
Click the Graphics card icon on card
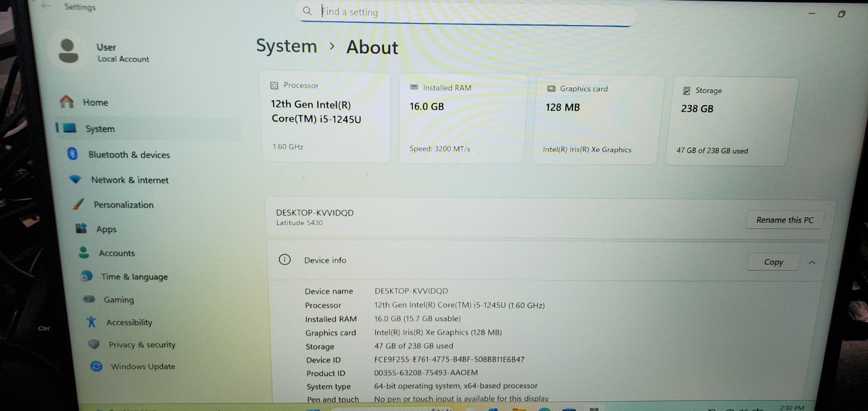pos(551,88)
